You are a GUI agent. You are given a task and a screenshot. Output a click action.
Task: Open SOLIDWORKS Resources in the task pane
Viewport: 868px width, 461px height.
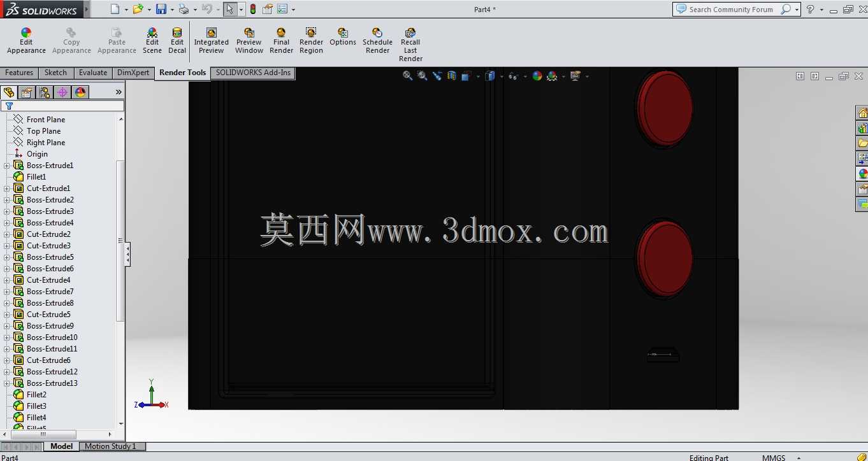click(862, 113)
